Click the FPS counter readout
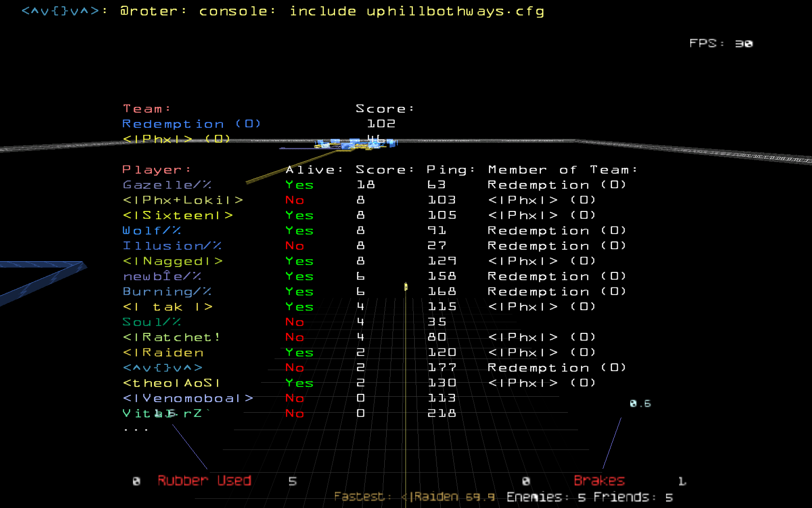This screenshot has width=812, height=508. [720, 44]
